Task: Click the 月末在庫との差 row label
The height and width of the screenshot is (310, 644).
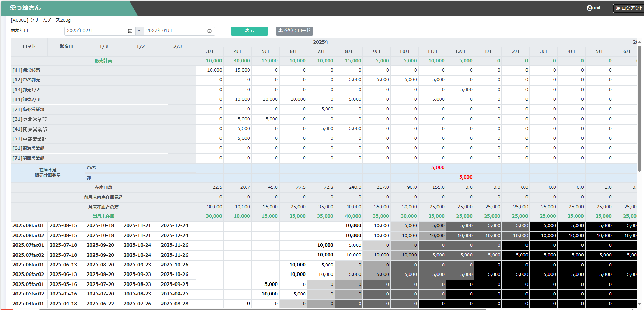Action: point(103,207)
